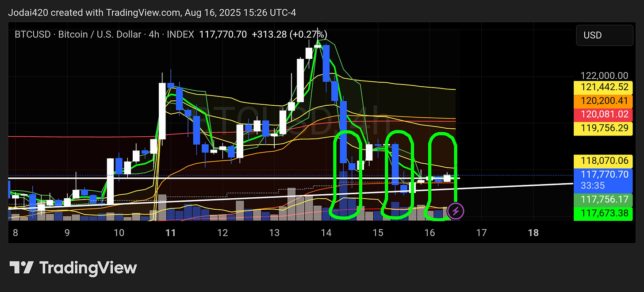This screenshot has width=644, height=292.
Task: Click the TradingView wordmark text
Action: click(x=88, y=268)
